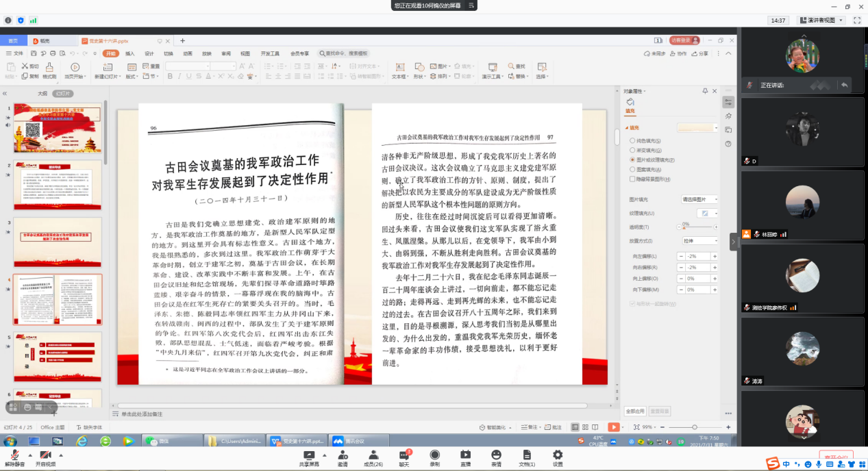Collapse the slide thumbnail pane with double chevron
Image resolution: width=868 pixels, height=471 pixels.
(x=5, y=93)
